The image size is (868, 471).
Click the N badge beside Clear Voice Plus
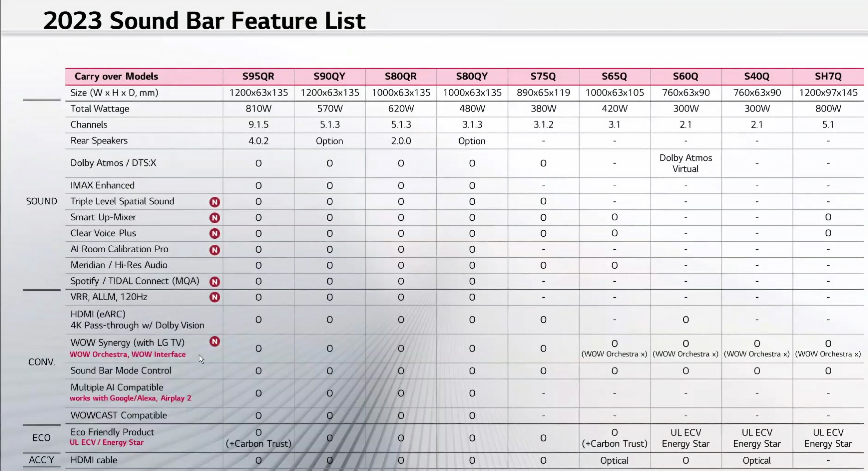(215, 233)
